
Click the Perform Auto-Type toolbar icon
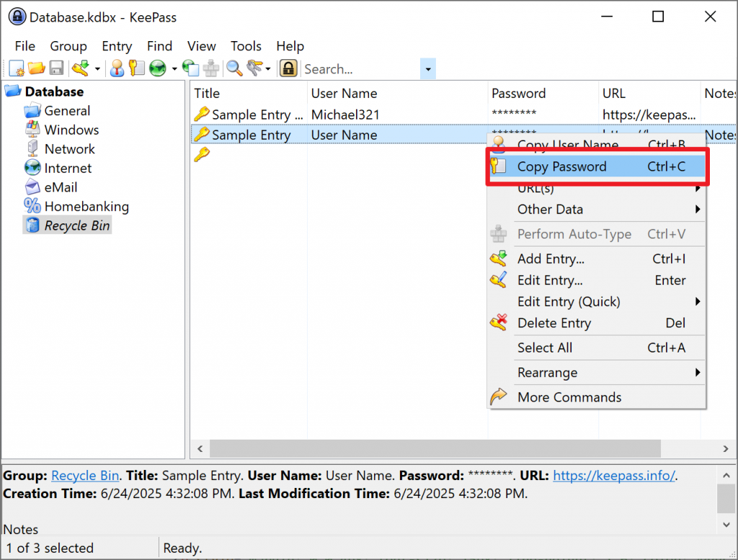coord(211,68)
